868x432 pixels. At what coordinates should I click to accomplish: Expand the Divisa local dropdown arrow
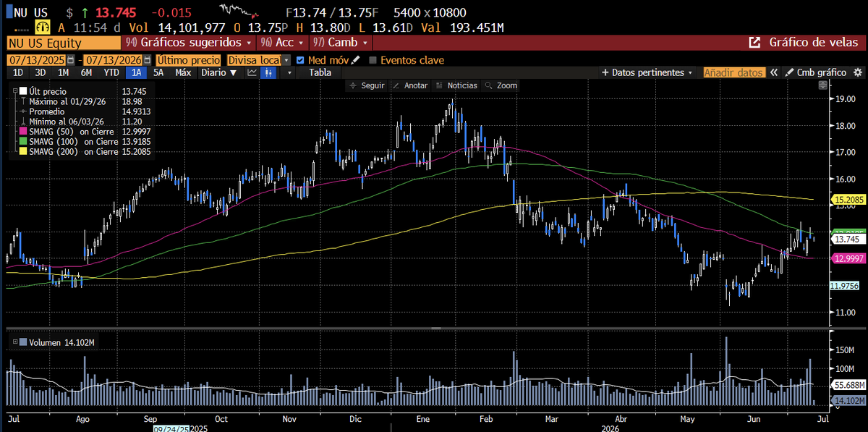[286, 60]
